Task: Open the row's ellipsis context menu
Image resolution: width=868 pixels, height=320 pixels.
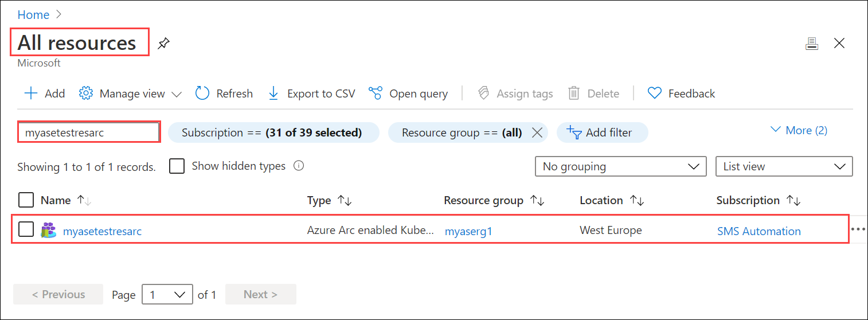Action: point(858,229)
